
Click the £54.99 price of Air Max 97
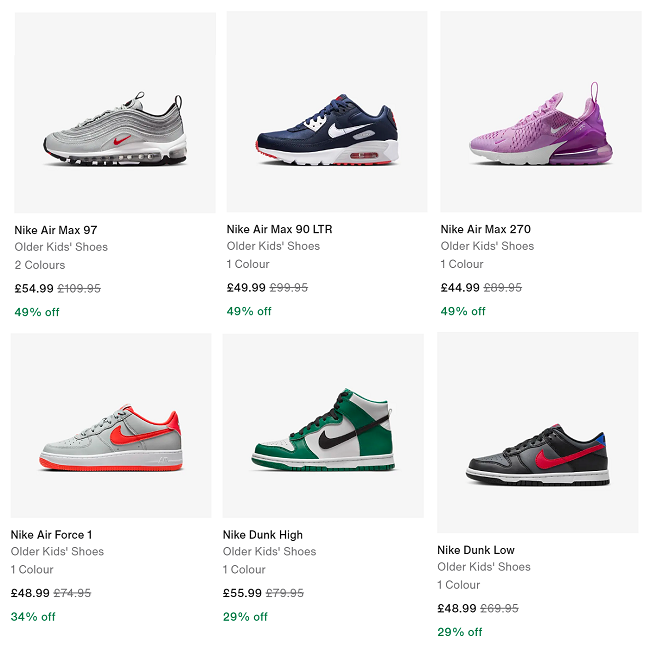34,289
